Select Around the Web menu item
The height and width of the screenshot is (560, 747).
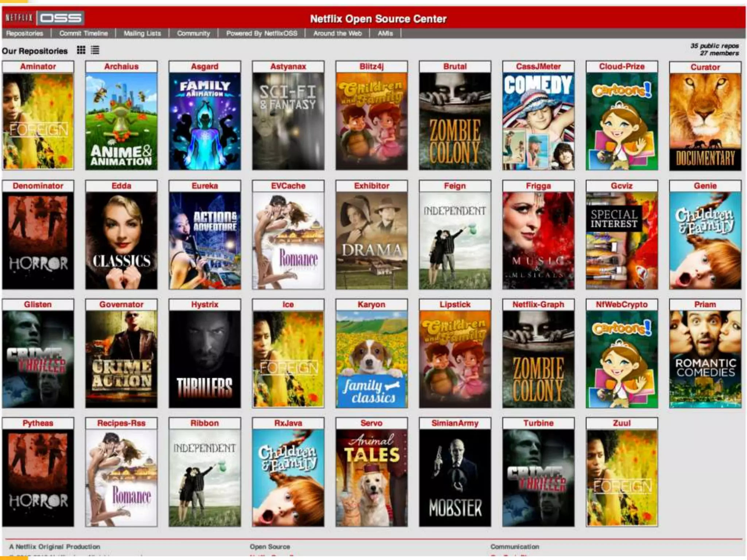[337, 34]
